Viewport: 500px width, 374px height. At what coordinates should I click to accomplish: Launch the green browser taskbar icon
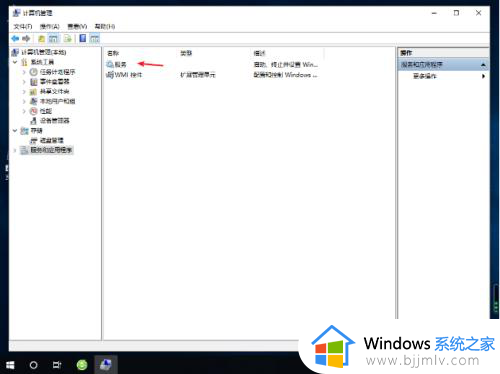tap(82, 365)
